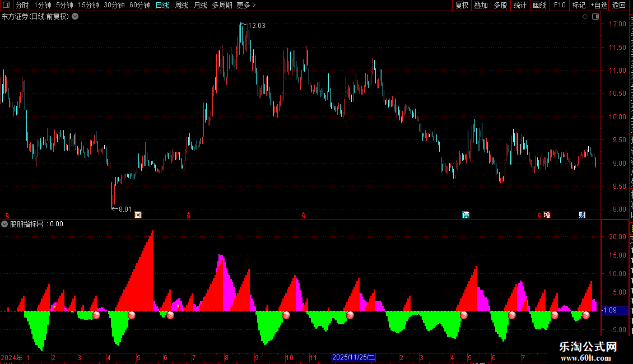
Task: Toggle the left sidebar panel icon
Action: [x=6, y=5]
